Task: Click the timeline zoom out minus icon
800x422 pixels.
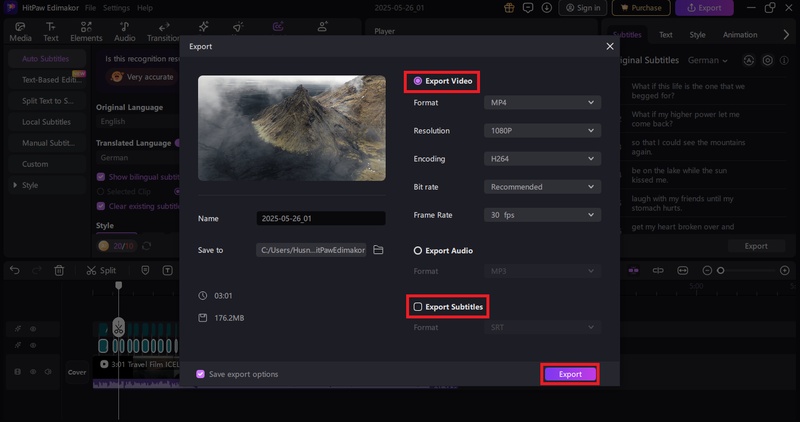Action: click(x=707, y=270)
